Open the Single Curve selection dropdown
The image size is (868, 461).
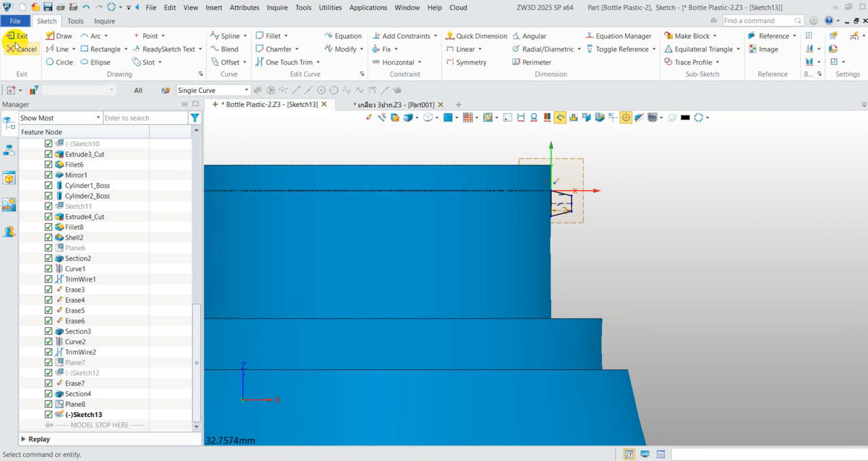(x=213, y=90)
